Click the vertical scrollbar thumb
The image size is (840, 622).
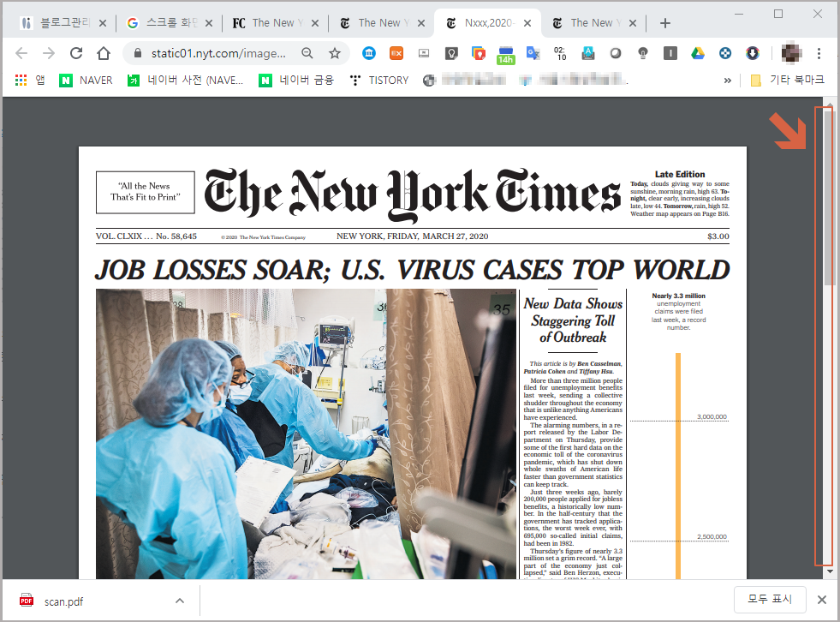click(x=829, y=197)
